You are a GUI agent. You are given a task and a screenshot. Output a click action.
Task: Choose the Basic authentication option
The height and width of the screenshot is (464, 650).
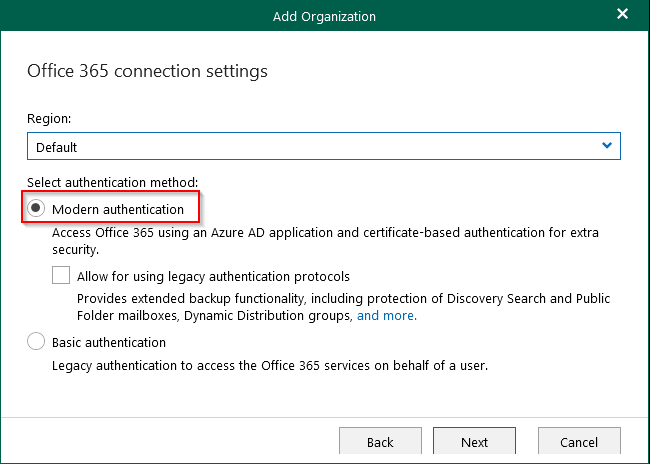36,342
